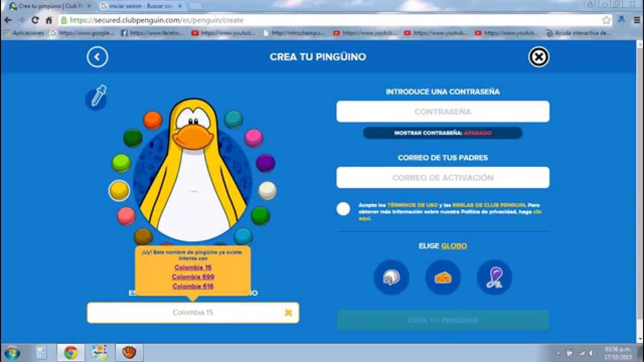Click the penguin name field Colombia 15
The height and width of the screenshot is (362, 644).
coord(193,312)
